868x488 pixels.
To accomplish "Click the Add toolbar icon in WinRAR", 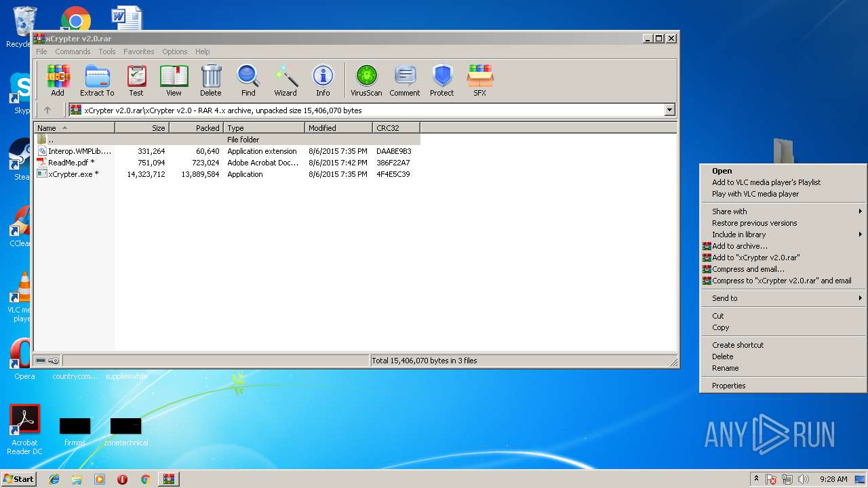I will 58,81.
